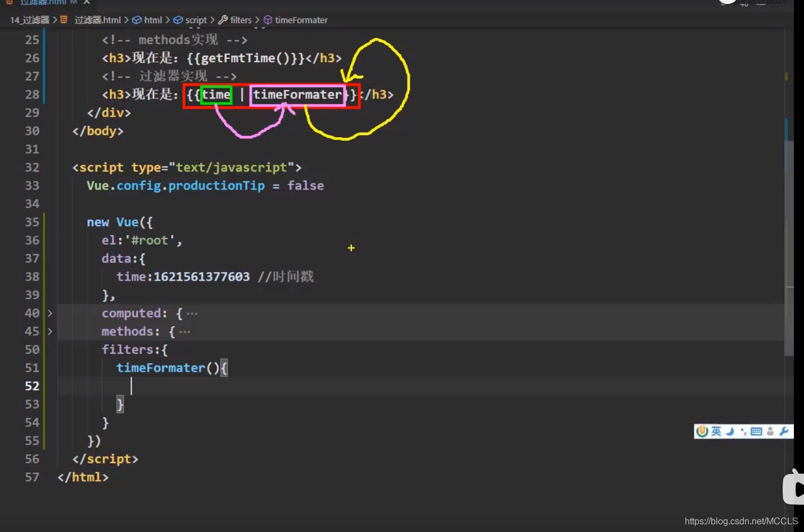Click 'filters:{' on line 50
Viewport: 804px width, 532px height.
[x=134, y=350]
